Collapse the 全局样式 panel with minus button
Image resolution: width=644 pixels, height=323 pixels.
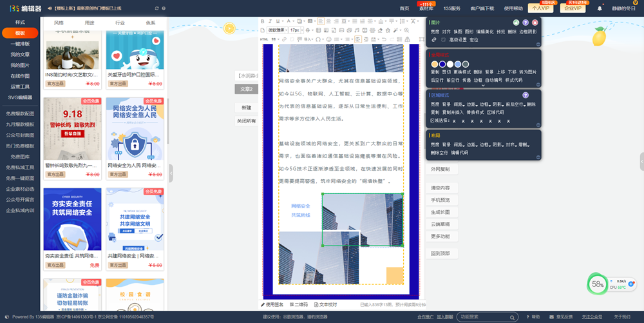coord(538,84)
